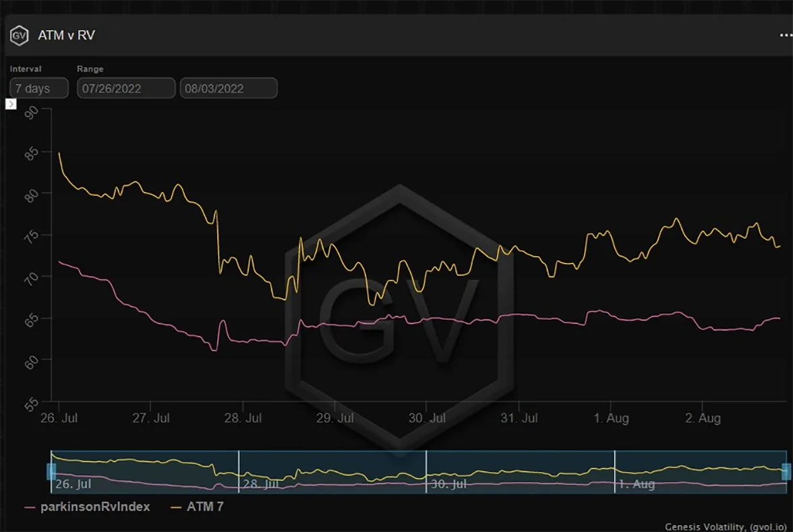This screenshot has width=793, height=532.
Task: Grab the right range navigator handle
Action: coord(786,471)
